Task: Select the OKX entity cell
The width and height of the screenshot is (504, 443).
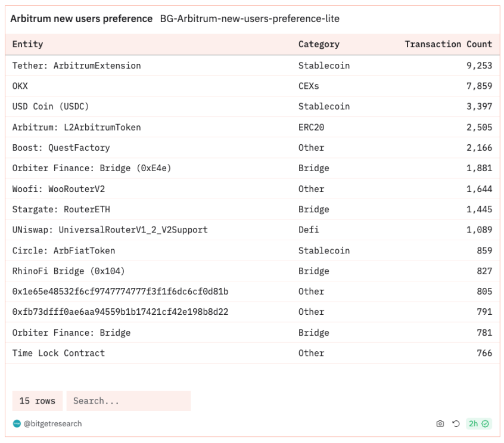Action: coord(20,86)
